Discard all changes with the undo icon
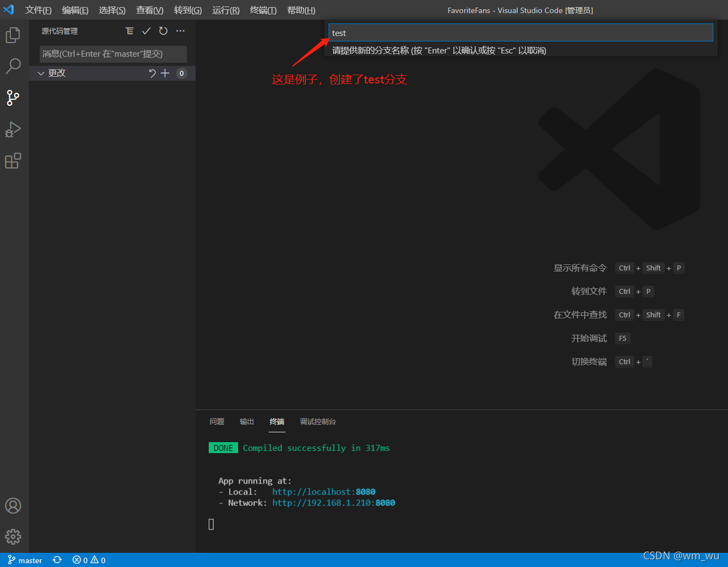The height and width of the screenshot is (567, 728). pyautogui.click(x=152, y=73)
